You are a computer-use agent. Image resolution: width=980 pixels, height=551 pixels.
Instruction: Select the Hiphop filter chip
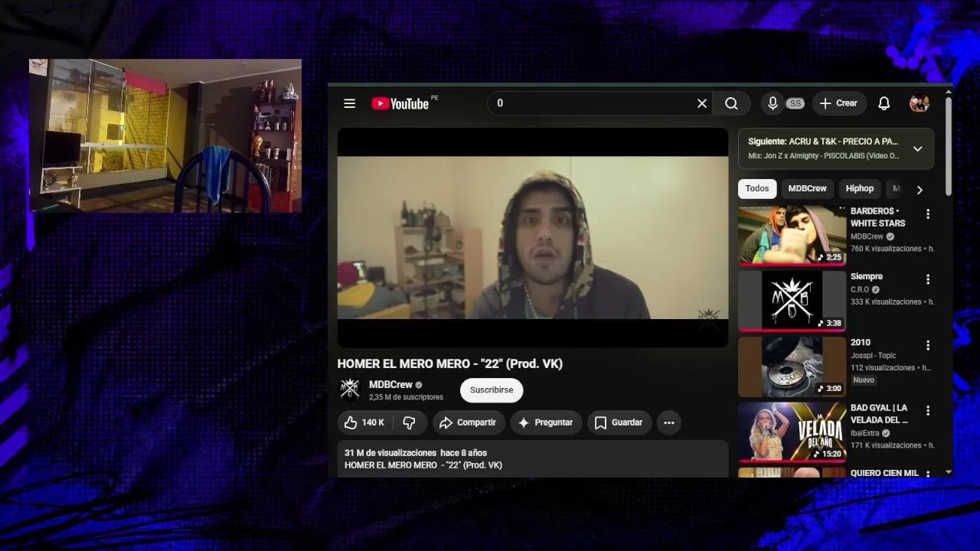859,188
